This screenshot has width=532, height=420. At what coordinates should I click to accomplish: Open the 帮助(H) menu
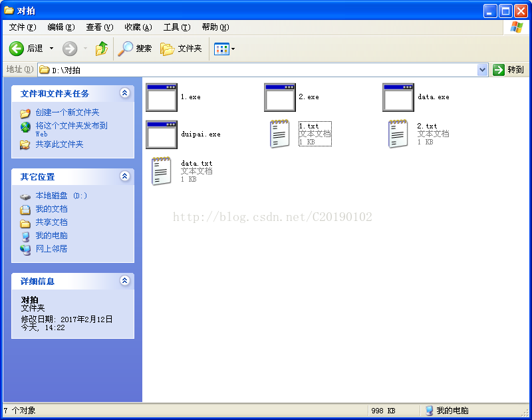(x=215, y=27)
